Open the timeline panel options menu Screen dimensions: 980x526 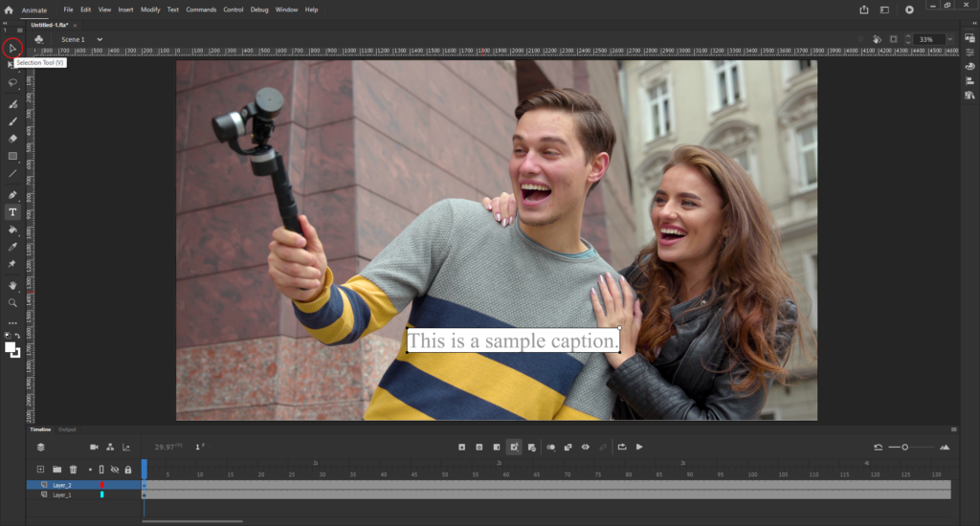(x=953, y=429)
